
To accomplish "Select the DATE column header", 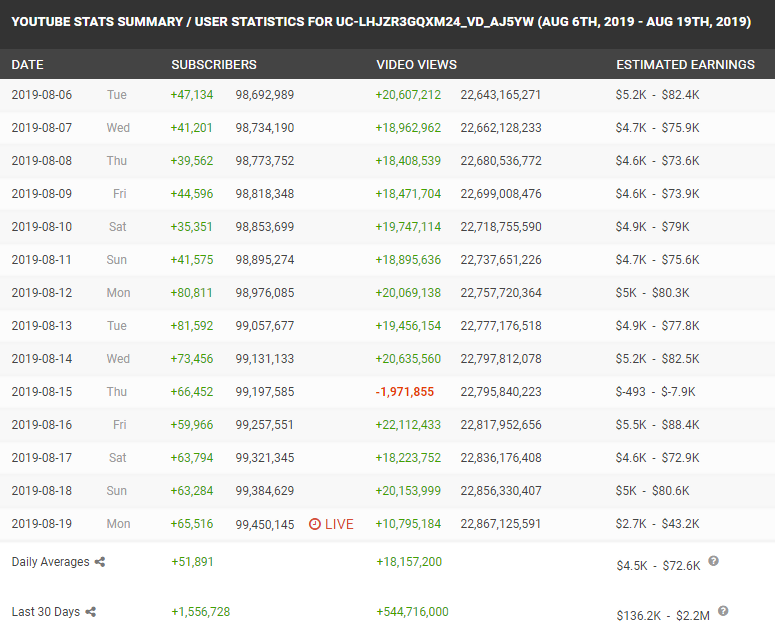I will point(27,65).
